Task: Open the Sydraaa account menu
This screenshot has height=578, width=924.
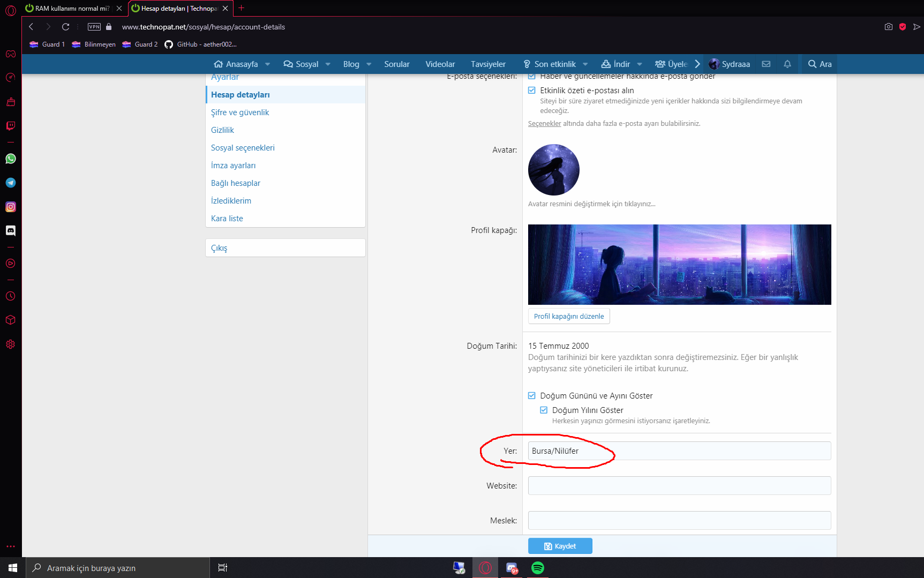Action: (x=730, y=64)
